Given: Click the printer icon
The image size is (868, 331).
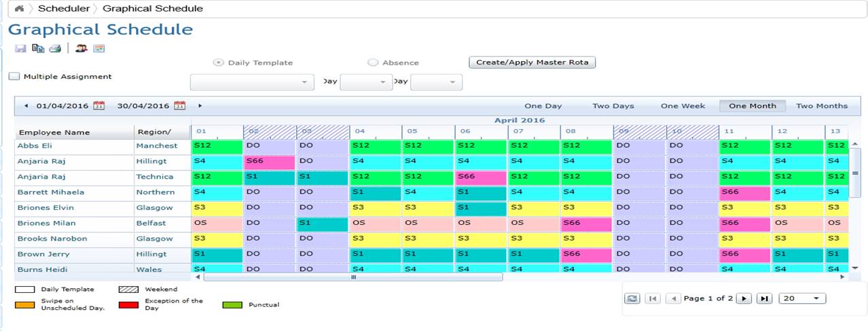Looking at the screenshot, I should pyautogui.click(x=55, y=48).
